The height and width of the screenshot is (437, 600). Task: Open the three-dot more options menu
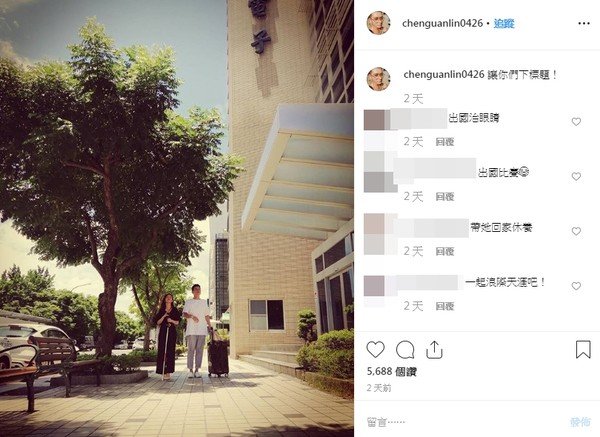[584, 24]
